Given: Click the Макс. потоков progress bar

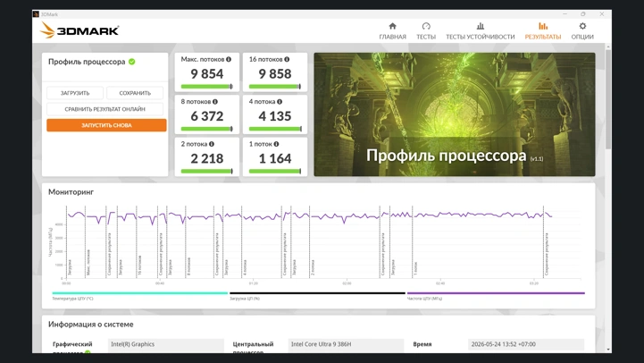Looking at the screenshot, I should pos(206,87).
